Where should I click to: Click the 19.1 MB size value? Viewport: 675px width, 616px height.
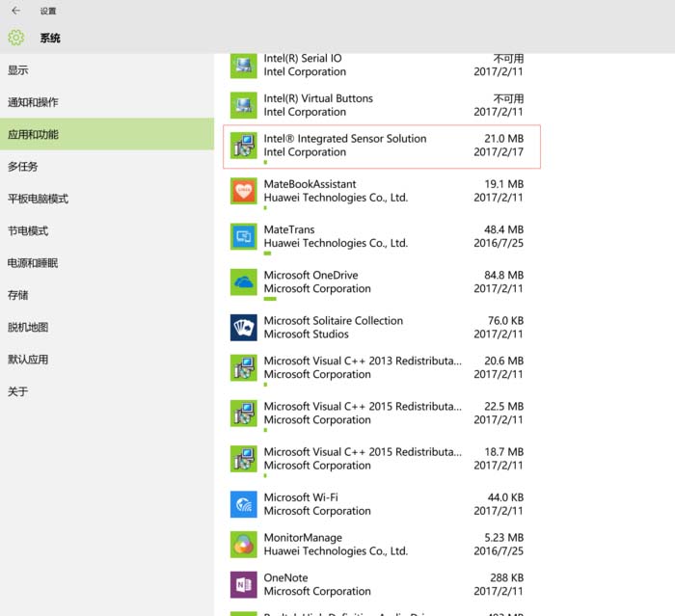503,184
